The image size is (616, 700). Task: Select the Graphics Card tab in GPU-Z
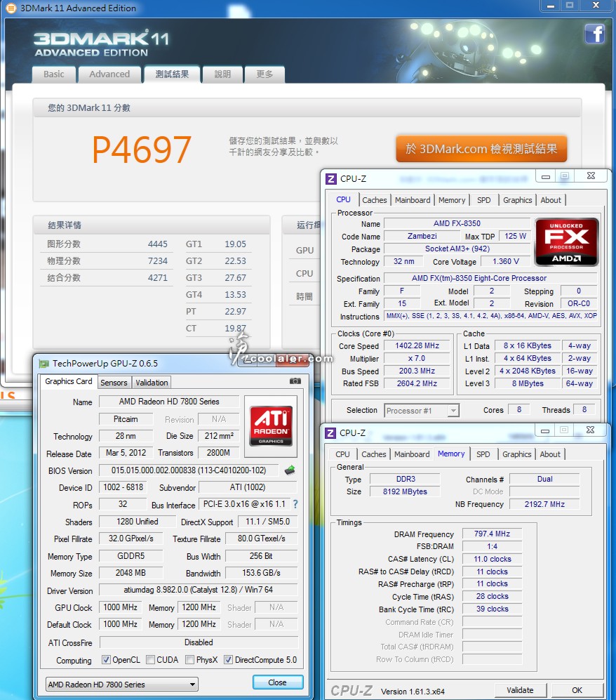[x=69, y=382]
